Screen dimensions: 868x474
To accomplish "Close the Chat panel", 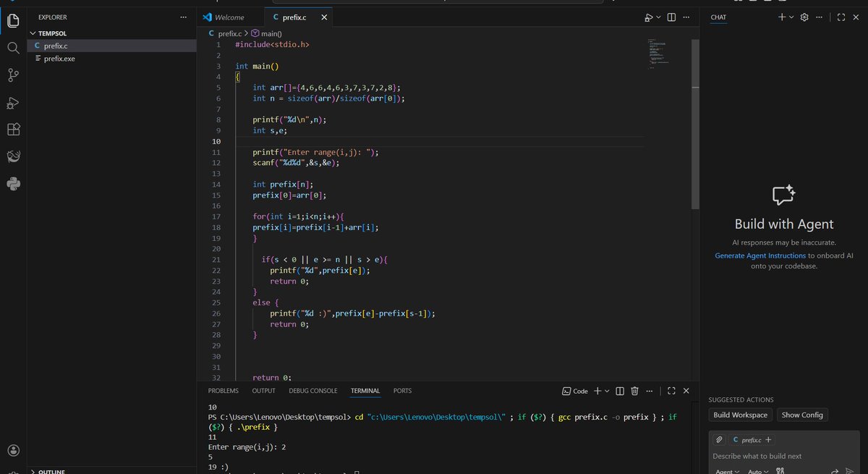I will (x=856, y=17).
